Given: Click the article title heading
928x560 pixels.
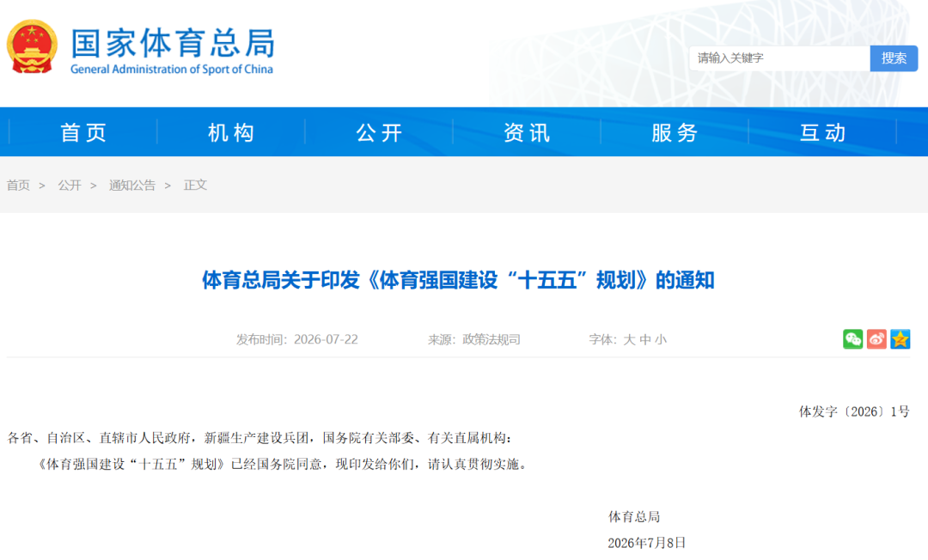Looking at the screenshot, I should pos(458,280).
